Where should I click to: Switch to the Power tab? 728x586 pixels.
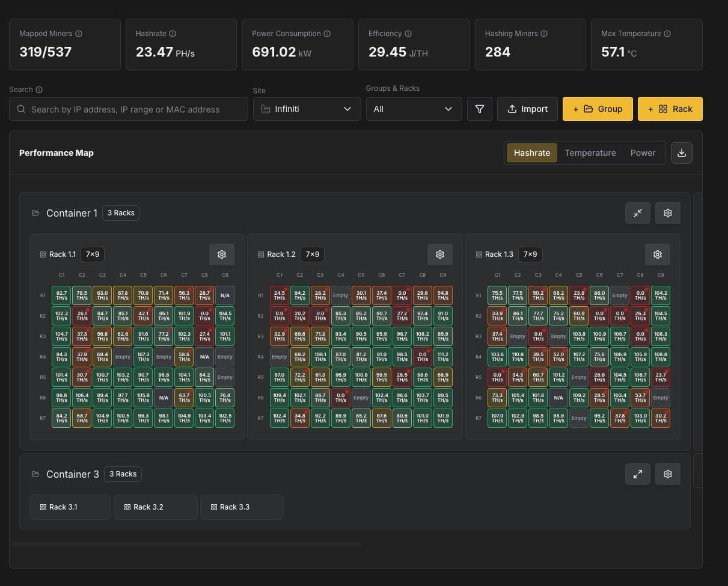[643, 153]
